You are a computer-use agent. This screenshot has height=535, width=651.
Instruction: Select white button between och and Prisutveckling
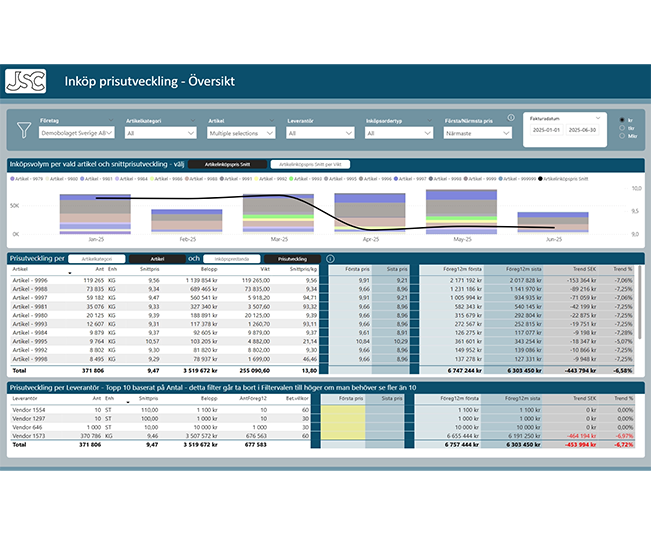point(232,259)
